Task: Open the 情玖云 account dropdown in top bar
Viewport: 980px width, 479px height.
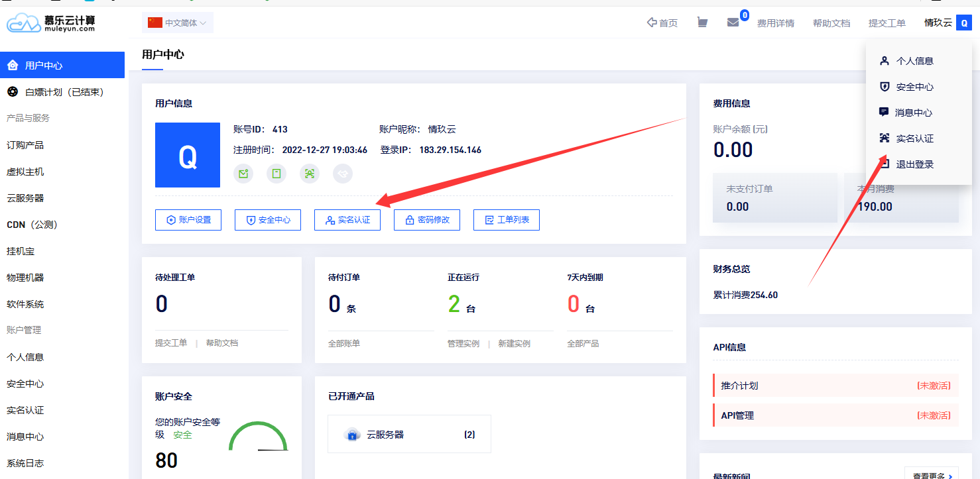Action: click(938, 22)
